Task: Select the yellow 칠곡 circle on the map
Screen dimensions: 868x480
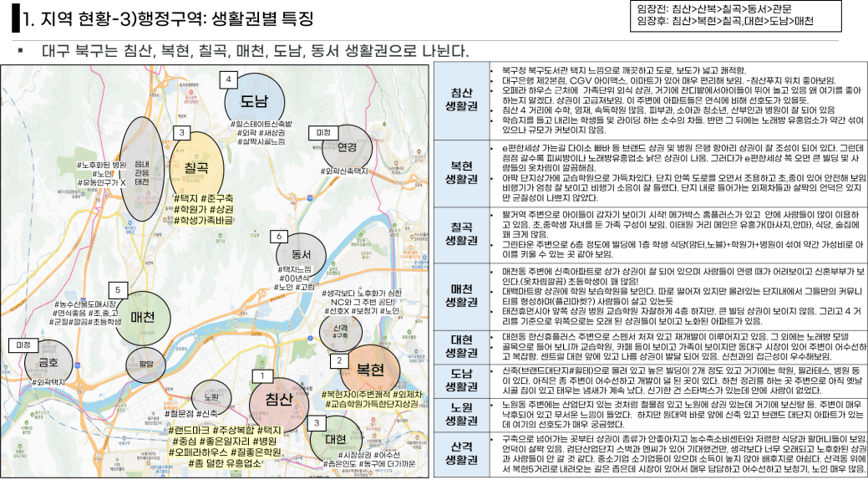Action: [196, 167]
